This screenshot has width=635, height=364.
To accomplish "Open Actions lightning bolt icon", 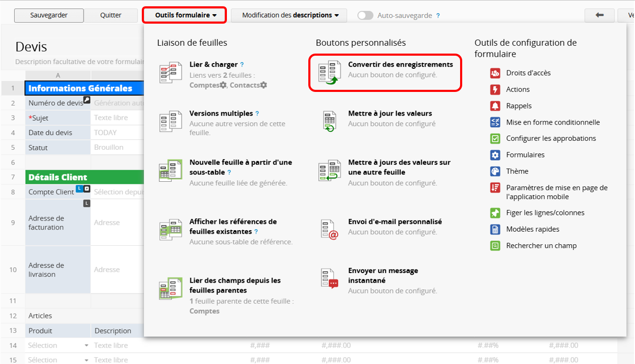I will pyautogui.click(x=495, y=89).
